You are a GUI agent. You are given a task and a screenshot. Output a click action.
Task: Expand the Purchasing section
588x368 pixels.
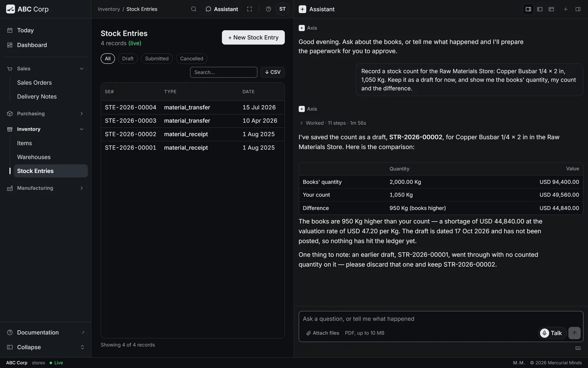[x=46, y=114]
